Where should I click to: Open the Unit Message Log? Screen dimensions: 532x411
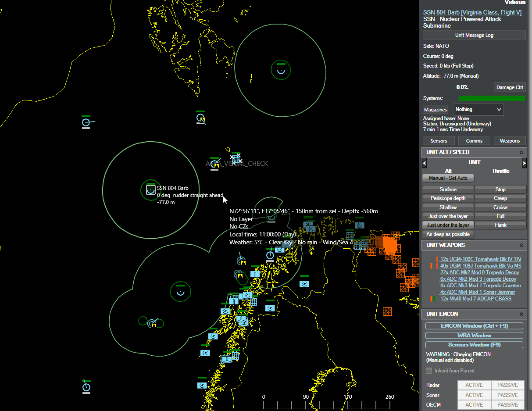474,35
